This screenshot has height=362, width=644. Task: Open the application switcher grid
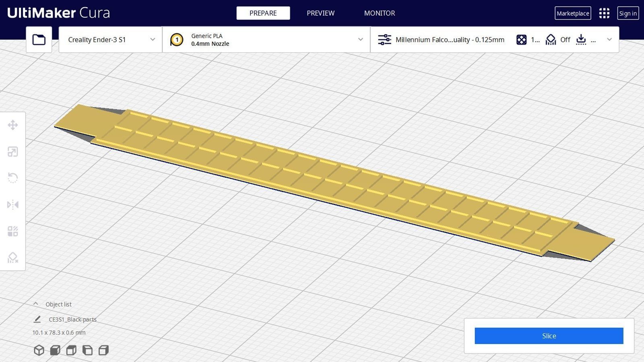[604, 13]
